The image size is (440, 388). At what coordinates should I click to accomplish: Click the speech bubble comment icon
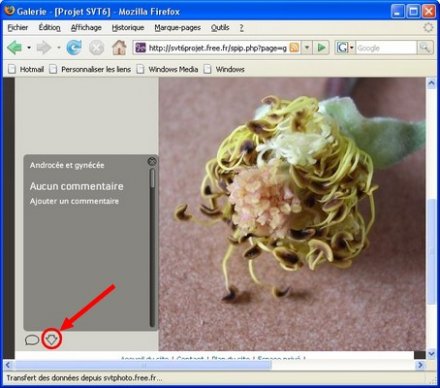point(32,340)
